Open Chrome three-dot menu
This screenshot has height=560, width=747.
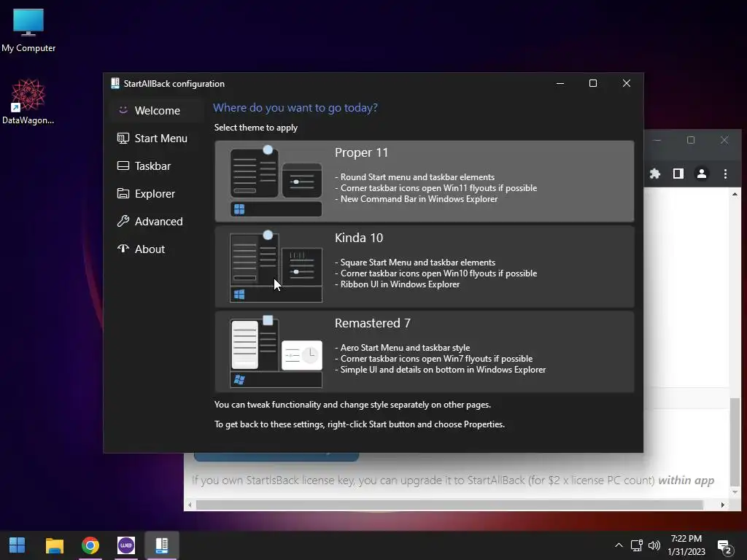(x=725, y=174)
